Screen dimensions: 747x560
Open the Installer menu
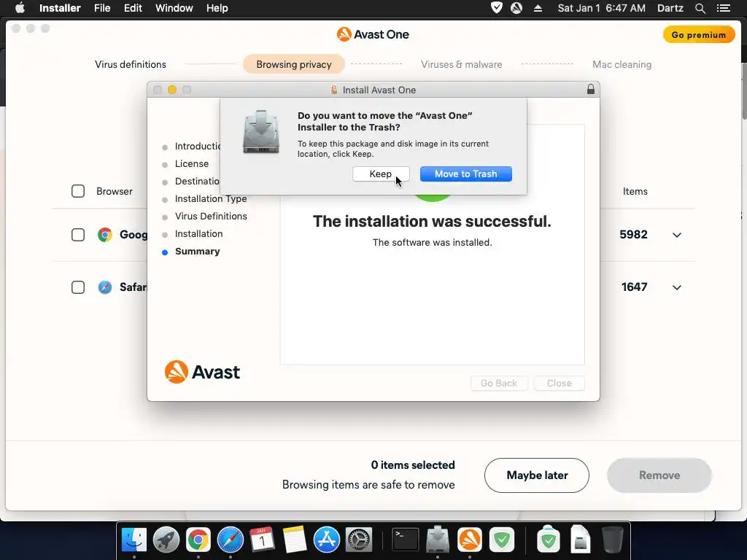(x=60, y=8)
